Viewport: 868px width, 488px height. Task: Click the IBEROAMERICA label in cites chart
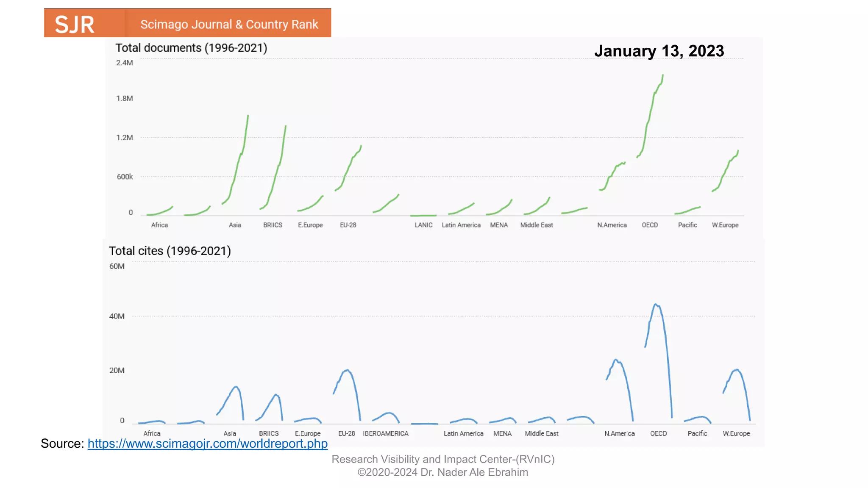point(385,433)
